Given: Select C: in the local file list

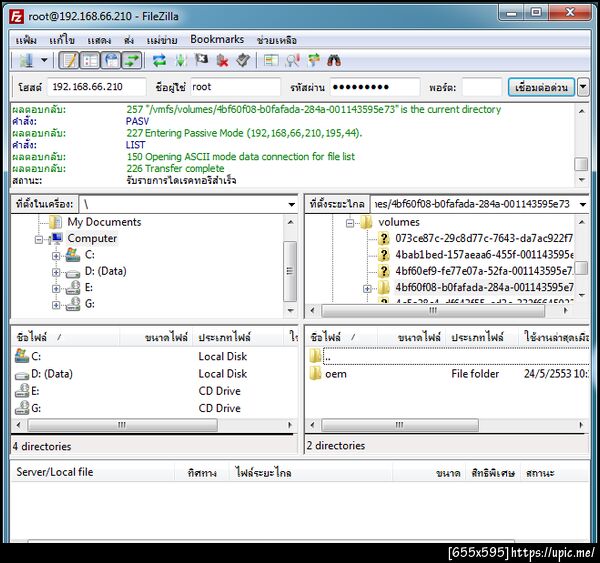Looking at the screenshot, I should (x=36, y=357).
